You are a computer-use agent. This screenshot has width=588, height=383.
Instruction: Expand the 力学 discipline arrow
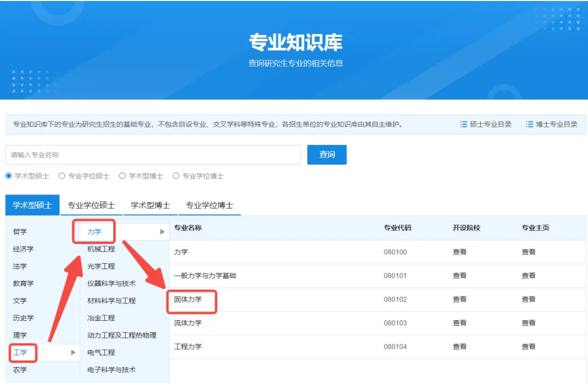pyautogui.click(x=162, y=232)
